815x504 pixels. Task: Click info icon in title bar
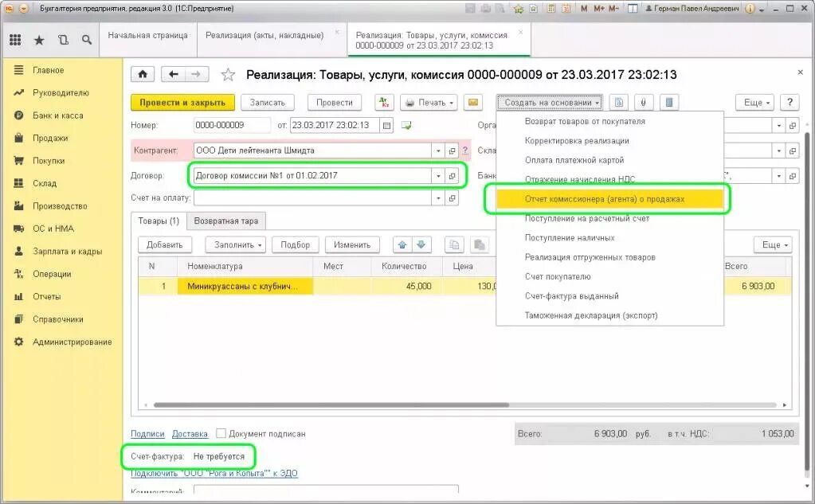coord(750,9)
